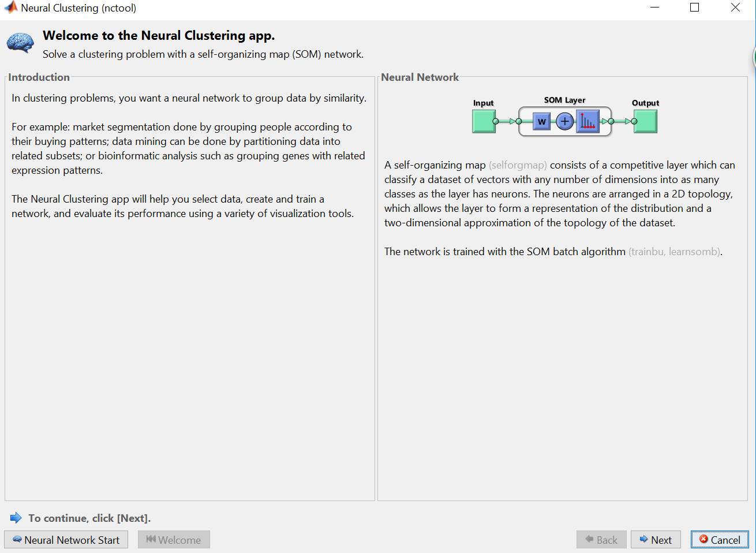
Task: Go to the next step with Next
Action: tap(656, 540)
